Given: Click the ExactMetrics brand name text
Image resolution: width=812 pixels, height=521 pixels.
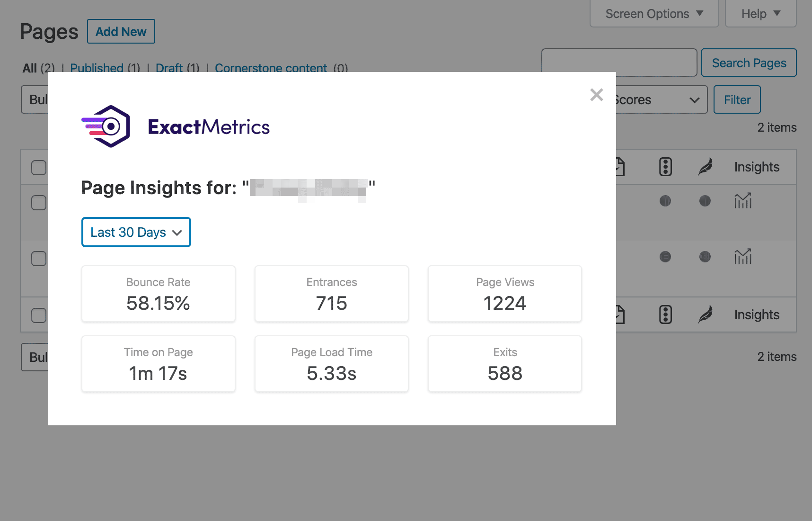Looking at the screenshot, I should [x=209, y=127].
